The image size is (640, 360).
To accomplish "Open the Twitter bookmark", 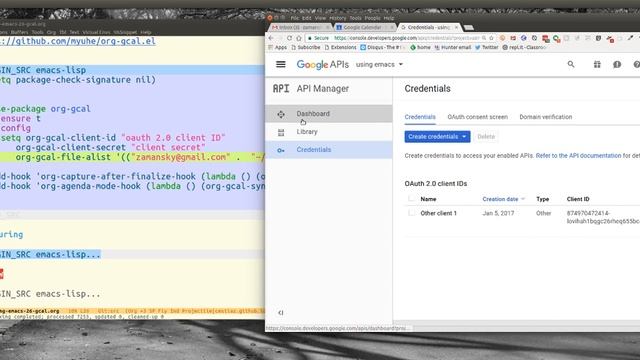I will [x=487, y=47].
